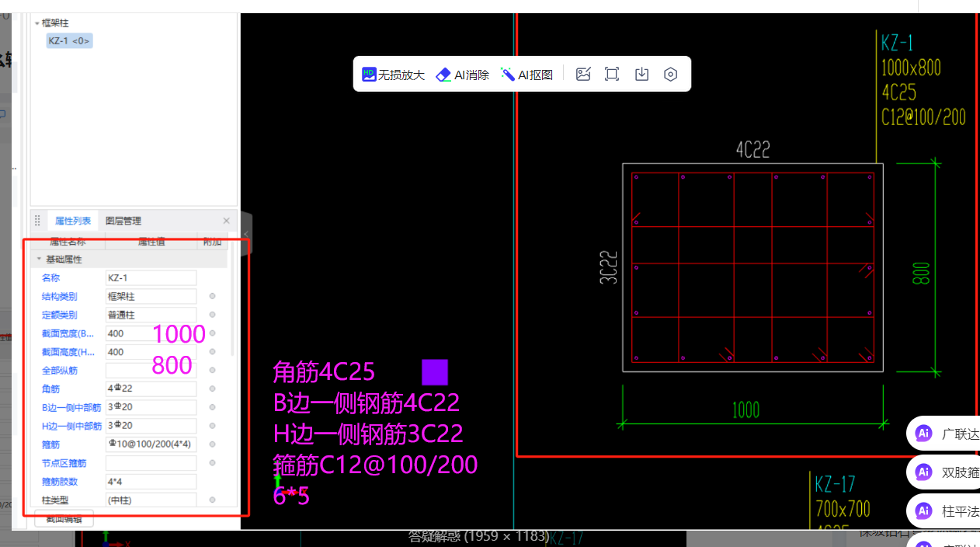Click the H边一侧中部筋 value field
980x547 pixels.
point(151,426)
